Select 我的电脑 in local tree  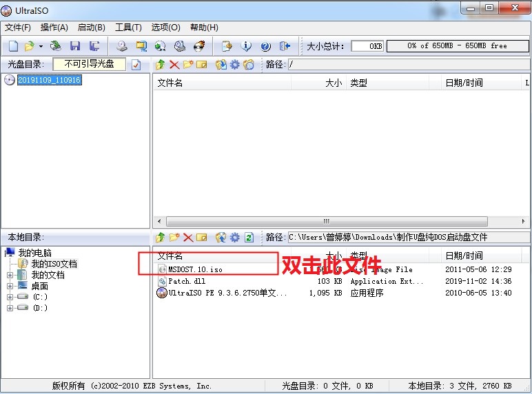[34, 253]
